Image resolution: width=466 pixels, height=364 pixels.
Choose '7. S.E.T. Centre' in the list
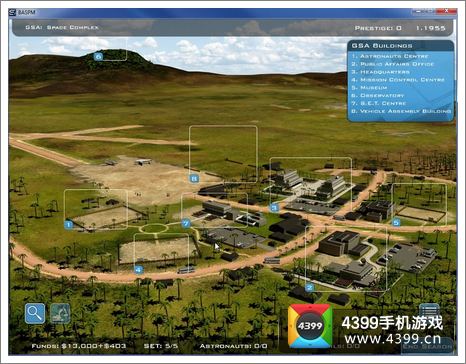379,103
